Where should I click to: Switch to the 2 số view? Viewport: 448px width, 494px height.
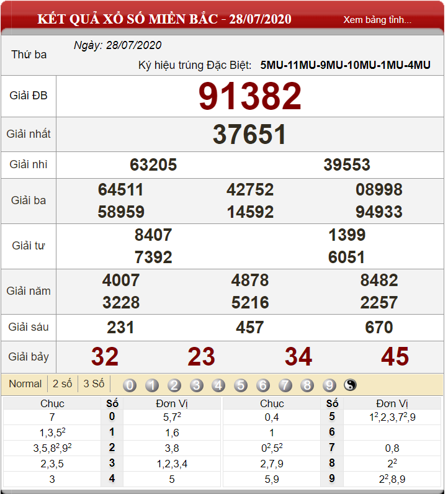63,384
